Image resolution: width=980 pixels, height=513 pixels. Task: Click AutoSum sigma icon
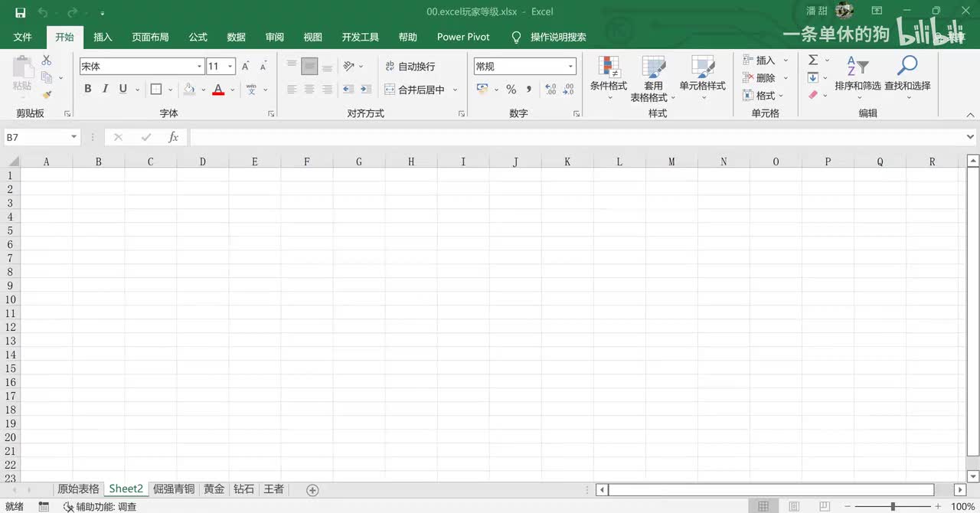coord(813,60)
